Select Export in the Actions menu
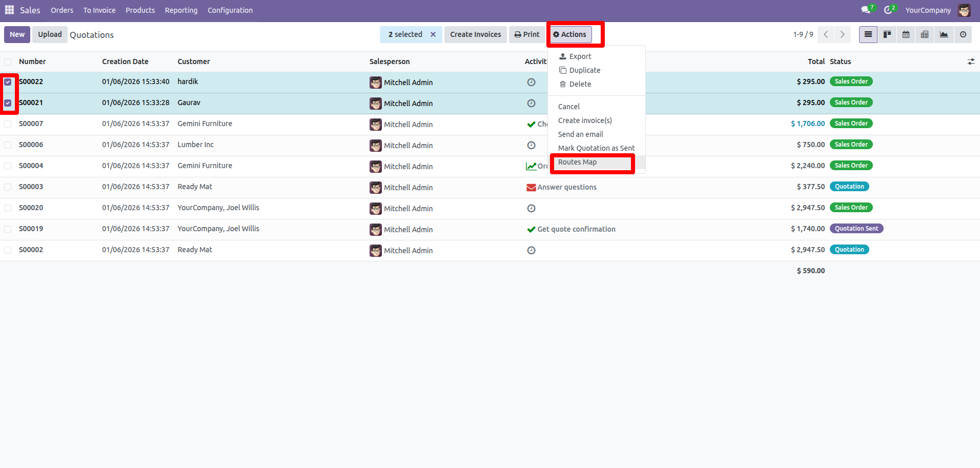Image resolution: width=980 pixels, height=468 pixels. pos(580,56)
